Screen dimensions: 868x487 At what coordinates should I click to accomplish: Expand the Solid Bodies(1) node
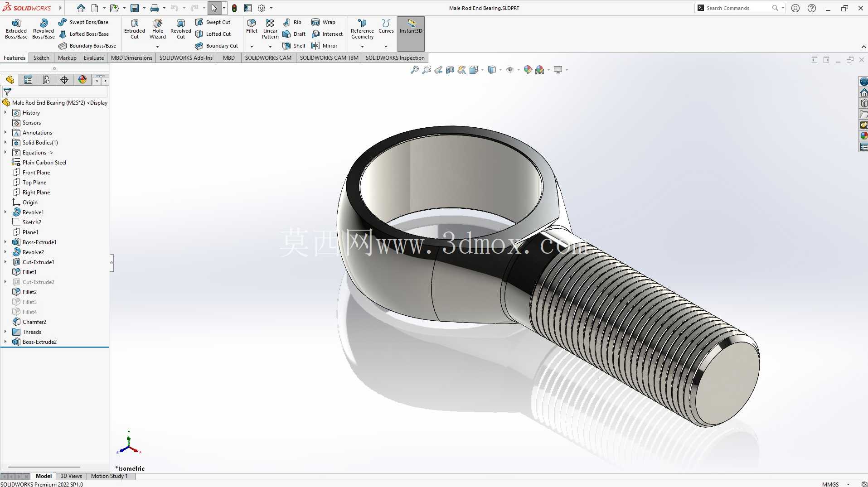click(x=5, y=143)
